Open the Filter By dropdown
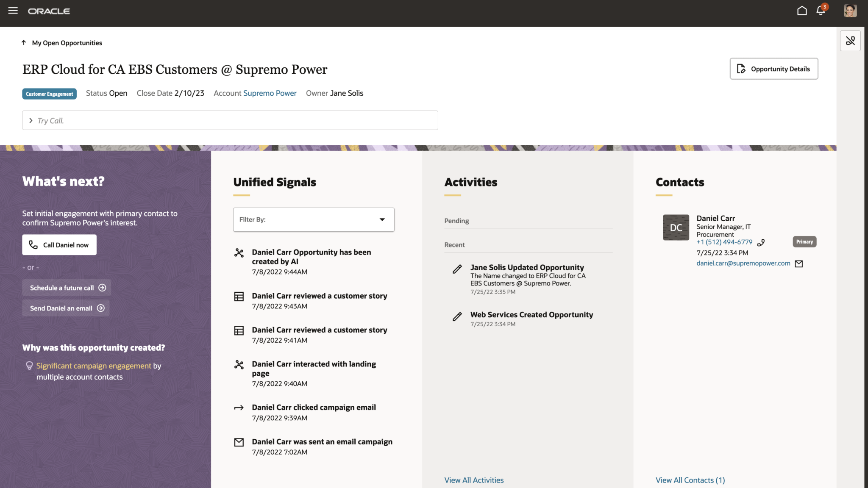The height and width of the screenshot is (488, 868). [314, 219]
